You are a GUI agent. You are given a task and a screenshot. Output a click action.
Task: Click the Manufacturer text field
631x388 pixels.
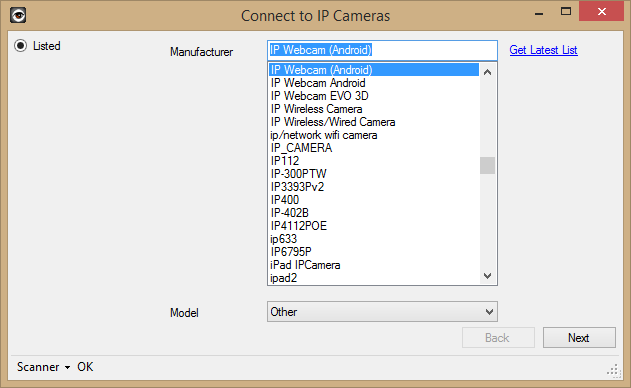click(382, 50)
